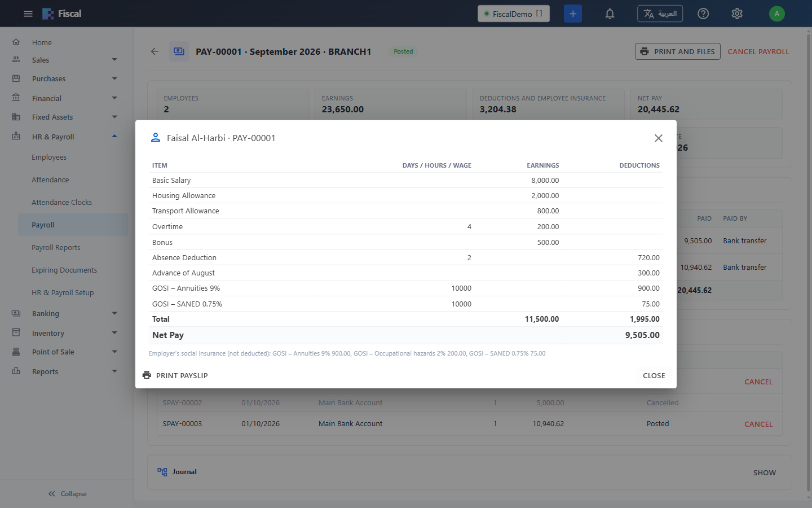
Task: Click the Inventory sidebar icon
Action: pyautogui.click(x=16, y=332)
